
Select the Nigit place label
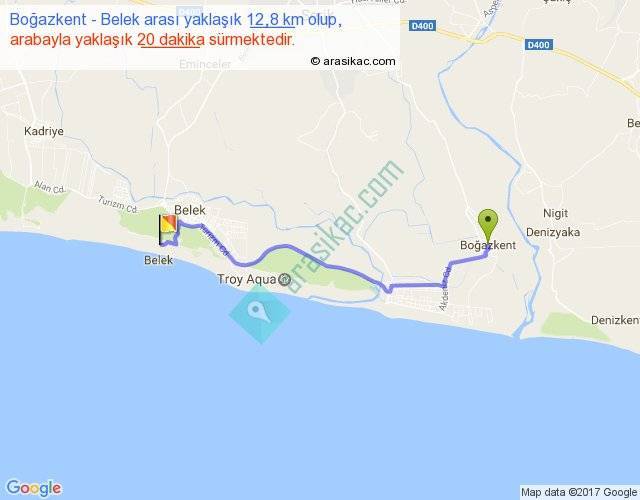[x=555, y=213]
